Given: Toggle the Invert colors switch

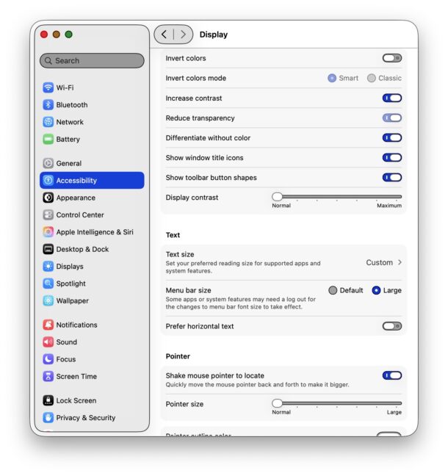Looking at the screenshot, I should coord(392,58).
